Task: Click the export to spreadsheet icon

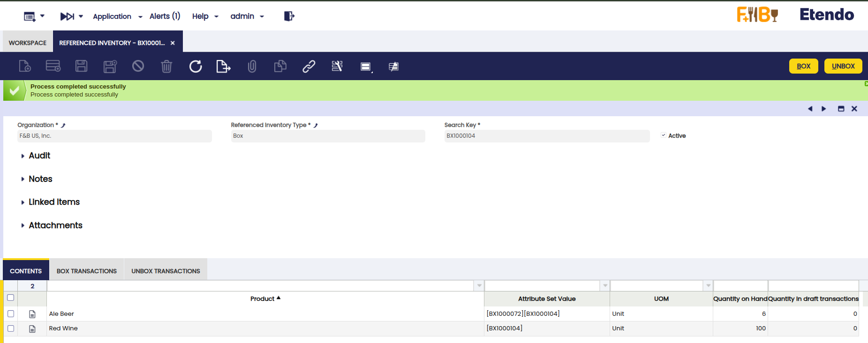Action: tap(223, 67)
